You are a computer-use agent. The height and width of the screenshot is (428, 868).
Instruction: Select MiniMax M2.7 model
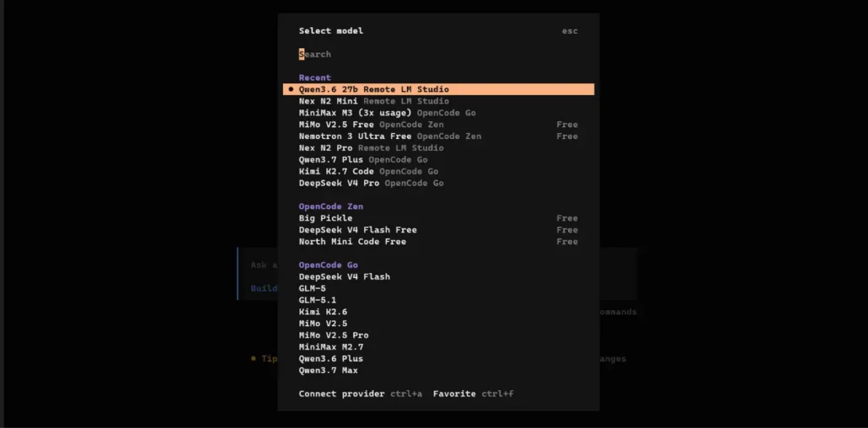pos(438,346)
